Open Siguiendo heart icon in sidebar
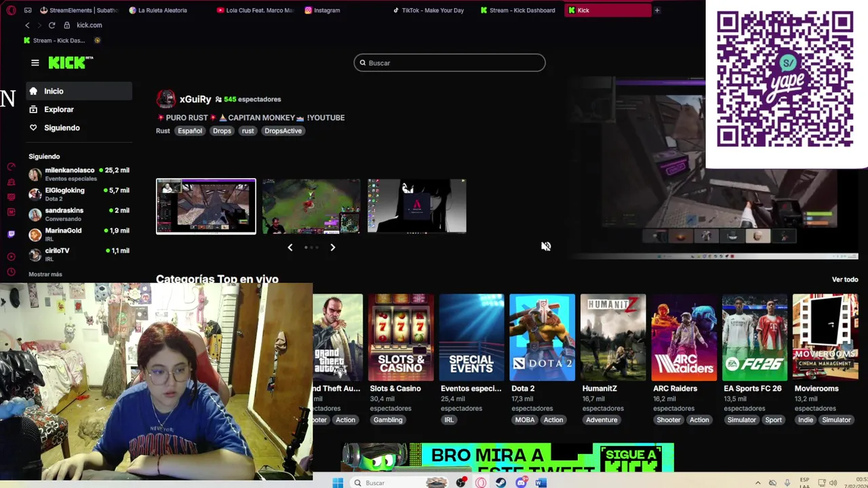Viewport: 868px width, 488px height. pyautogui.click(x=33, y=127)
